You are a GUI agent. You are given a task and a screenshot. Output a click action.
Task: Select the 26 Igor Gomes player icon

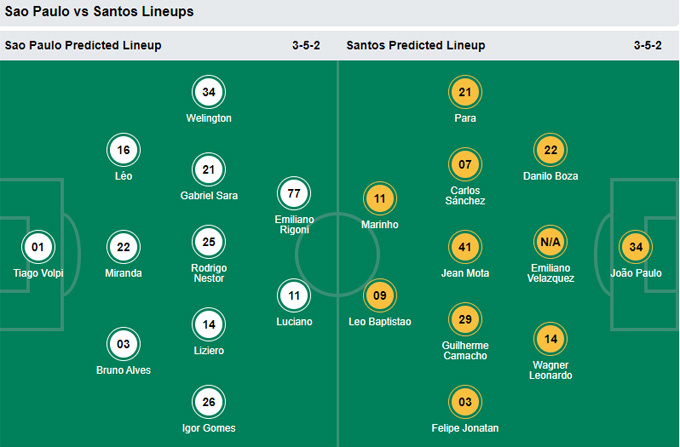(209, 402)
